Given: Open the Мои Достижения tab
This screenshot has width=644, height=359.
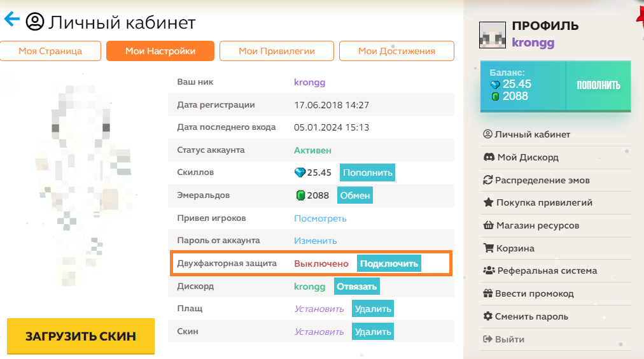Looking at the screenshot, I should pos(396,51).
